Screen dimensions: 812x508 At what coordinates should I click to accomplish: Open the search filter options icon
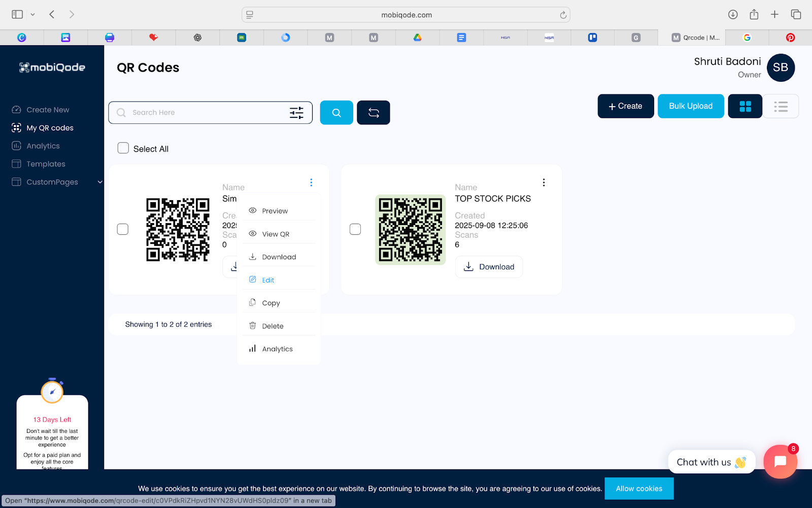(x=296, y=112)
